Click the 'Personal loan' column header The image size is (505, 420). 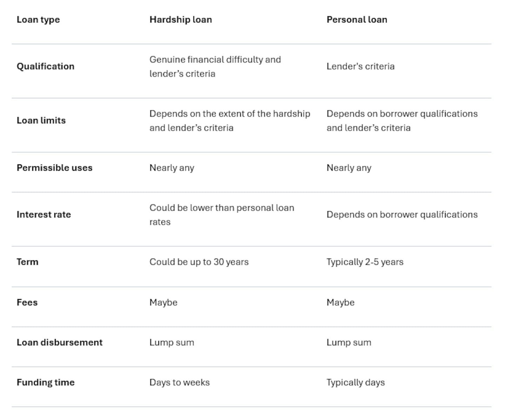(357, 20)
